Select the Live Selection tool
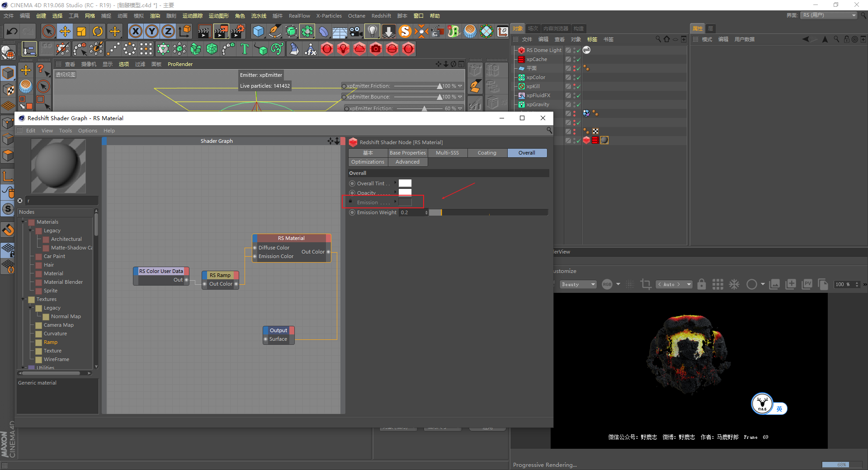868x470 pixels. 48,31
